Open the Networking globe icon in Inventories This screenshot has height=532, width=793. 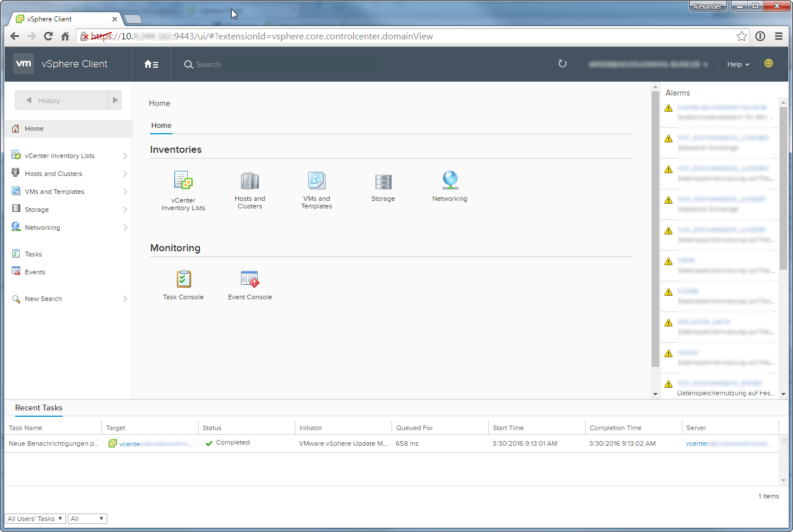tap(450, 180)
